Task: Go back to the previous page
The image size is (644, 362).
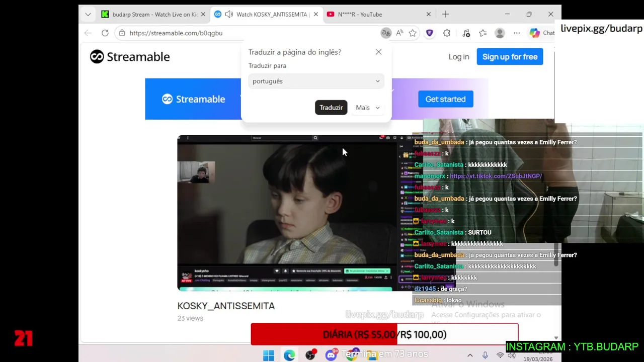Action: coord(88,33)
